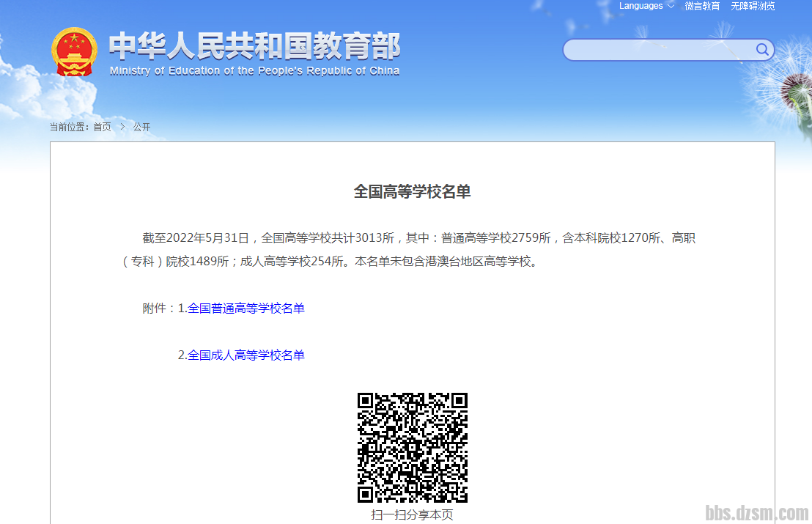Open the 全国普通高等学校名单 attachment
Screen dimensions: 812x524
point(246,309)
